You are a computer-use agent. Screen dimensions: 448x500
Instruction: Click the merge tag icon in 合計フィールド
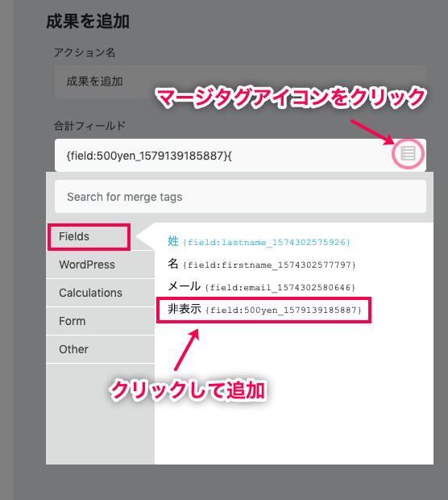pyautogui.click(x=408, y=154)
